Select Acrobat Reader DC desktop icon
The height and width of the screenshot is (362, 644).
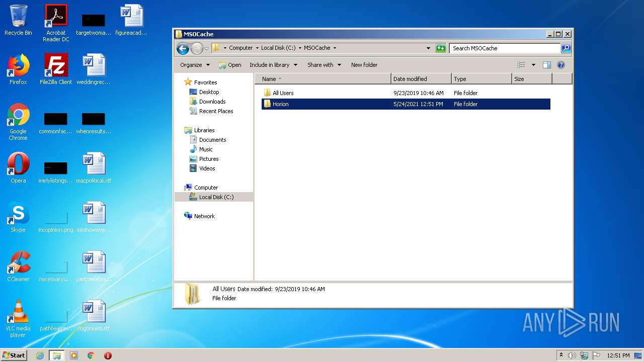pyautogui.click(x=56, y=23)
